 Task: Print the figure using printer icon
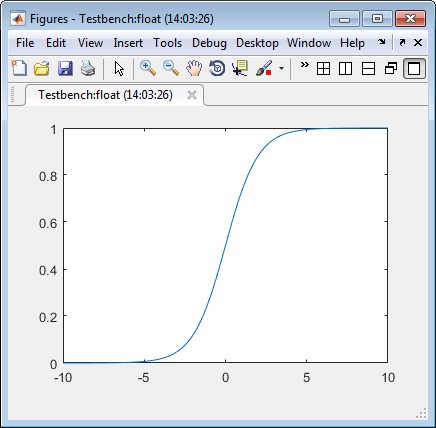coord(88,68)
